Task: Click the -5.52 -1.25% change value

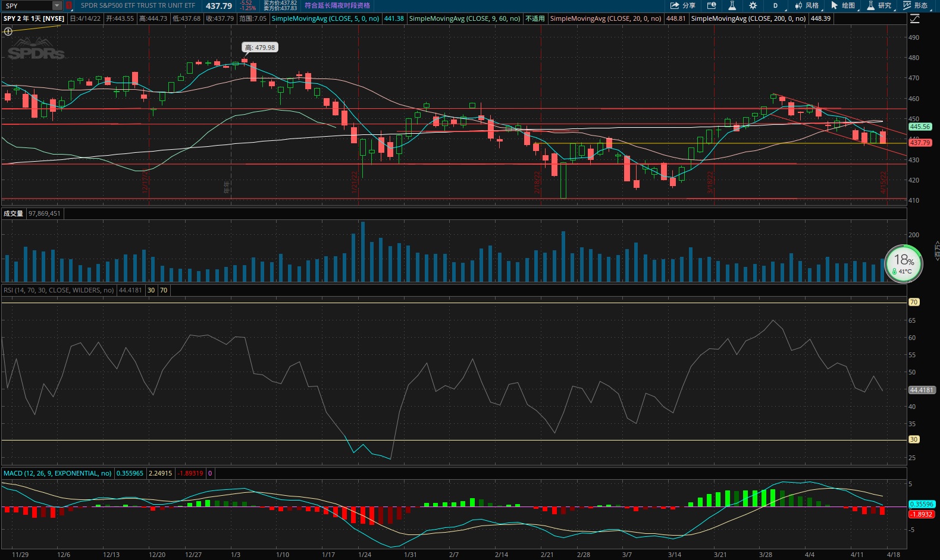Action: tap(248, 5)
